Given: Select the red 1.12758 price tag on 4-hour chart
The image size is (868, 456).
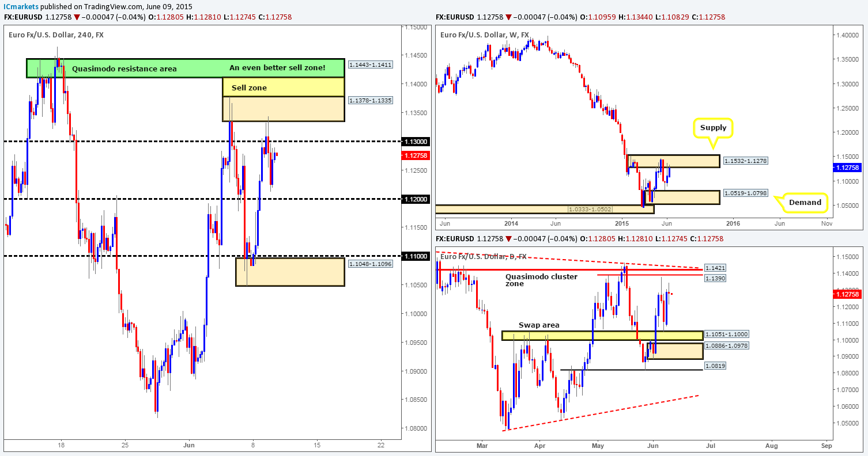Looking at the screenshot, I should (x=416, y=155).
